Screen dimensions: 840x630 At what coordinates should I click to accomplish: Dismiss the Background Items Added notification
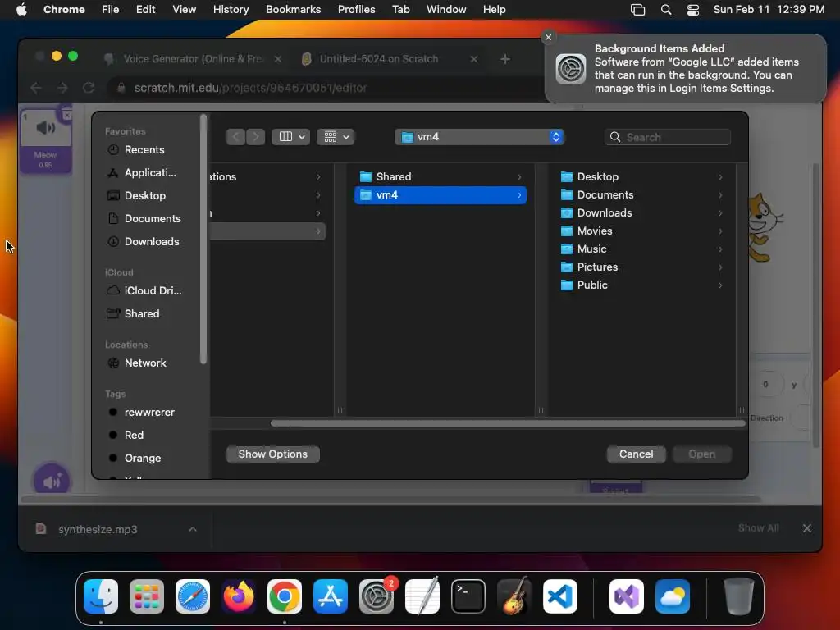tap(548, 37)
